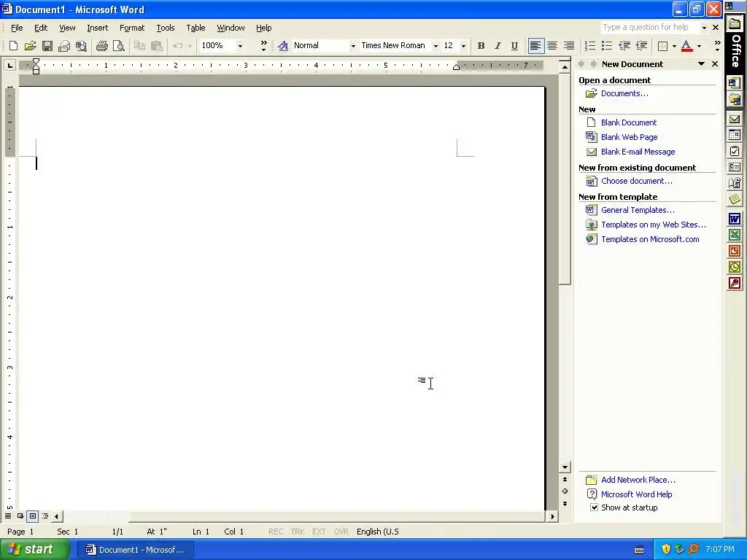Open the Font Color dropdown arrow
The height and width of the screenshot is (560, 747).
tap(700, 46)
